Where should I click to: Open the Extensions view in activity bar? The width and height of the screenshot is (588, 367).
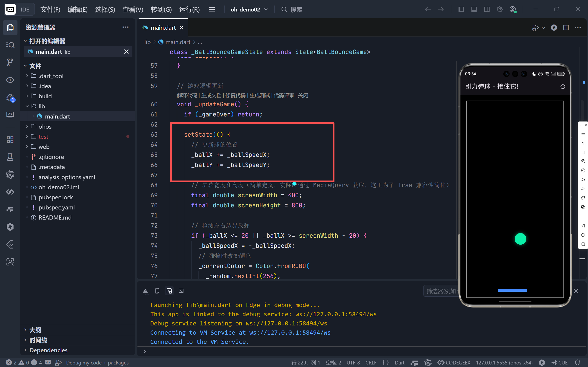point(10,140)
